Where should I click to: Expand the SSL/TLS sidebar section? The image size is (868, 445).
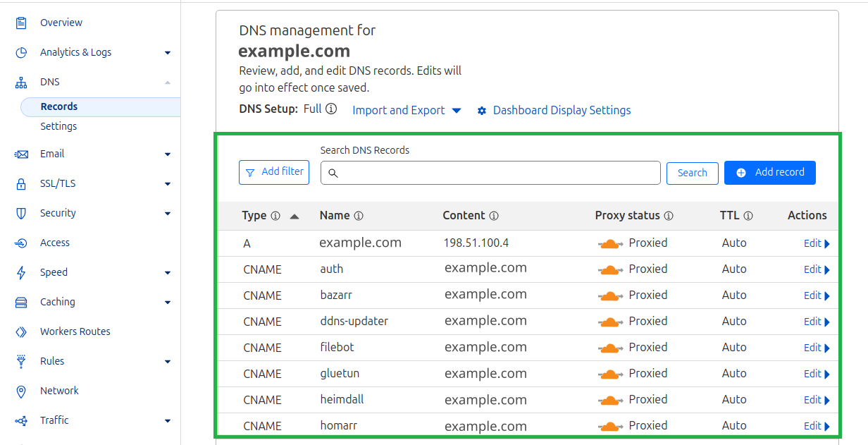[x=167, y=183]
